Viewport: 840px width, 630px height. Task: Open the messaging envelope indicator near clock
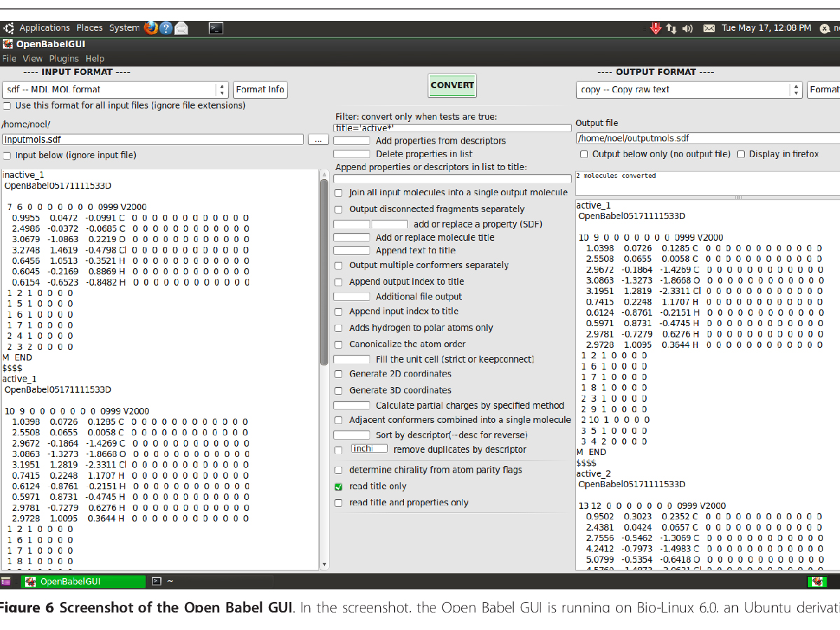[x=709, y=28]
